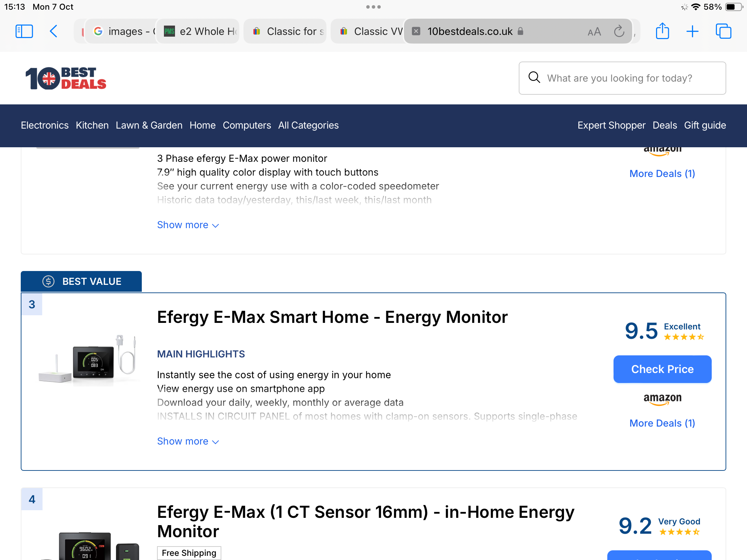Click the chevron next to first Show more
This screenshot has height=560, width=747.
(x=215, y=226)
